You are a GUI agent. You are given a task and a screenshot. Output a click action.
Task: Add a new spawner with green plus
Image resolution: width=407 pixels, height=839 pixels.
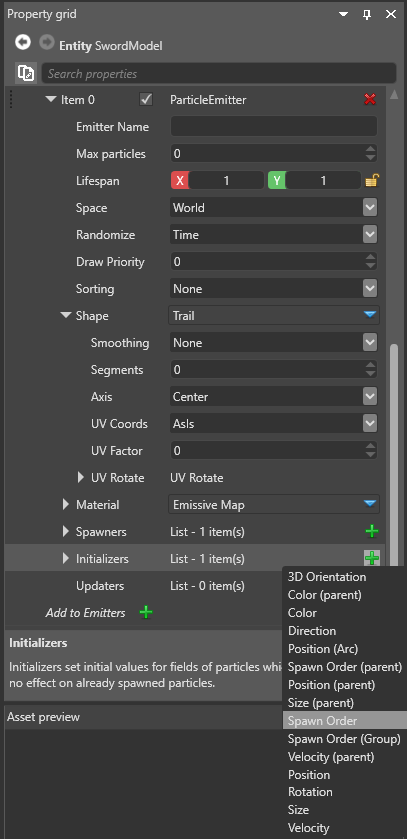coord(372,531)
